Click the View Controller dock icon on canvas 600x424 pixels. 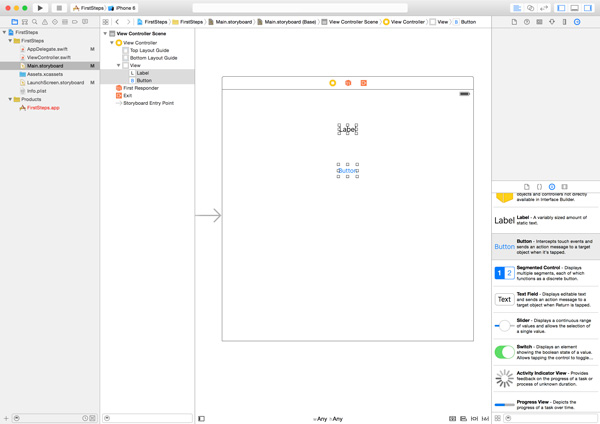tap(333, 83)
